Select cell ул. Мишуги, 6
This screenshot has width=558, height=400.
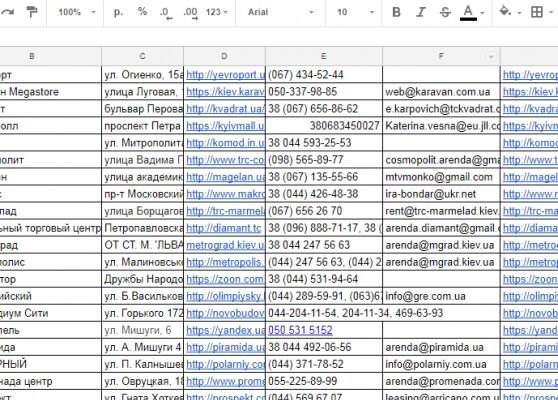point(142,330)
